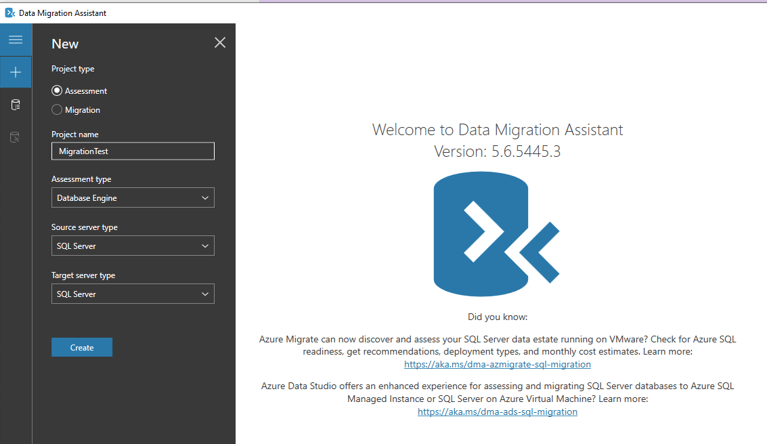Open the Source server type dropdown
Image resolution: width=774 pixels, height=446 pixels.
pyautogui.click(x=133, y=246)
